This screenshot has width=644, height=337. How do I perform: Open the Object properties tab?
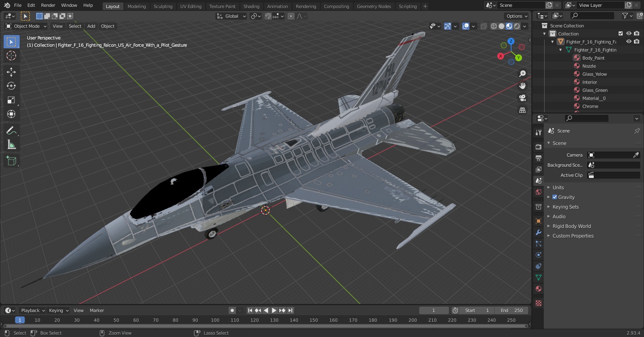[539, 221]
